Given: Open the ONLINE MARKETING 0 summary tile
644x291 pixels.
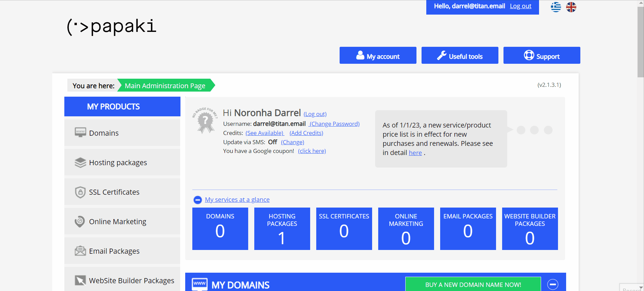Looking at the screenshot, I should pos(406,229).
